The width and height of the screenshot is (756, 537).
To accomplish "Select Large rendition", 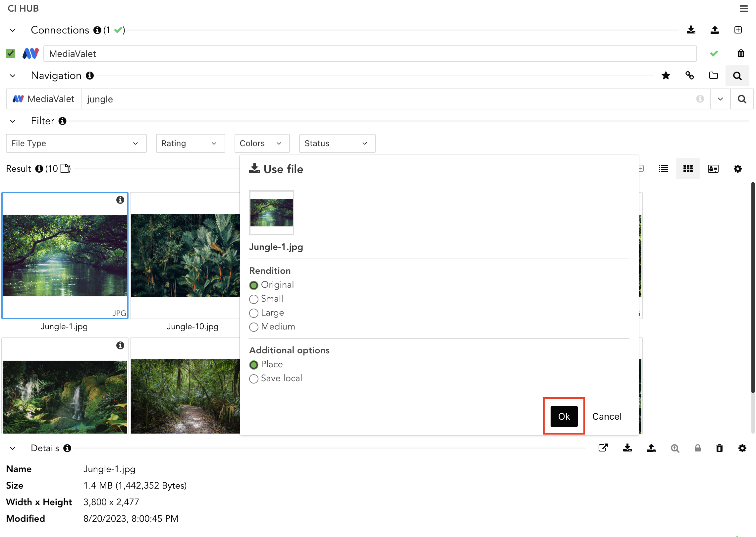I will (x=253, y=313).
